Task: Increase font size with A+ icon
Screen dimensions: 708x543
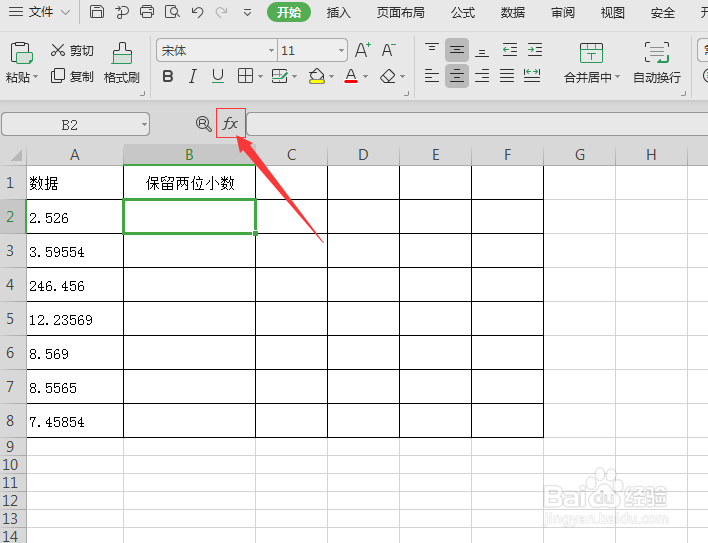Action: [x=363, y=50]
